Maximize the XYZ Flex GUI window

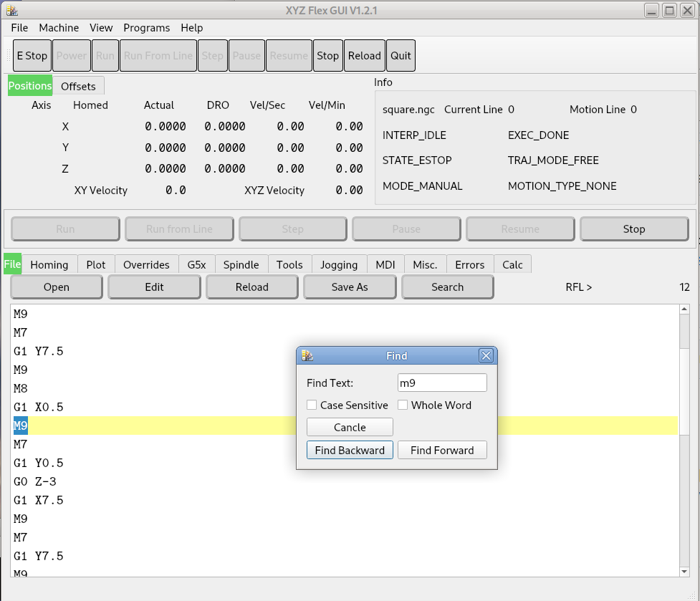coord(669,10)
